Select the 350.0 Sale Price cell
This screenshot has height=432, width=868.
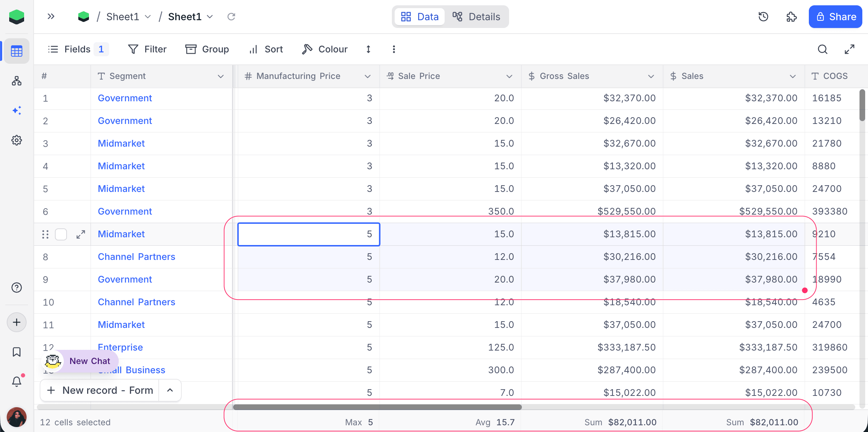[450, 211]
